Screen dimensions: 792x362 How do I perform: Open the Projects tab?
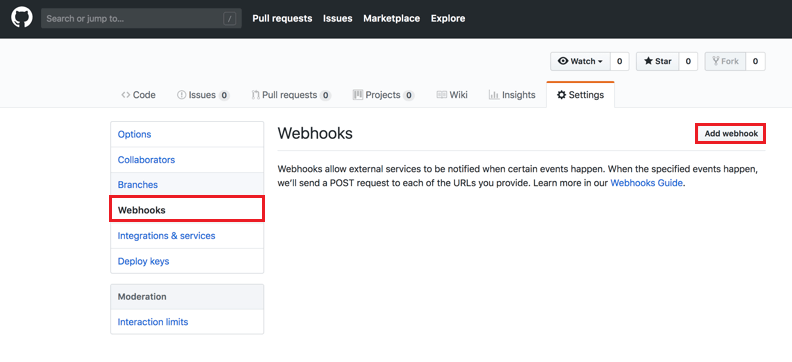click(384, 95)
